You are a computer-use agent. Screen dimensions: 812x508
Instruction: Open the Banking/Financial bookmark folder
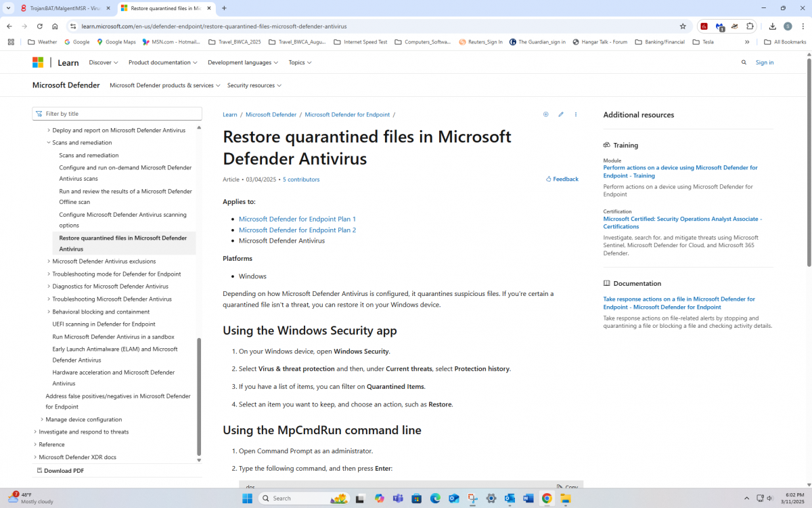coord(660,42)
